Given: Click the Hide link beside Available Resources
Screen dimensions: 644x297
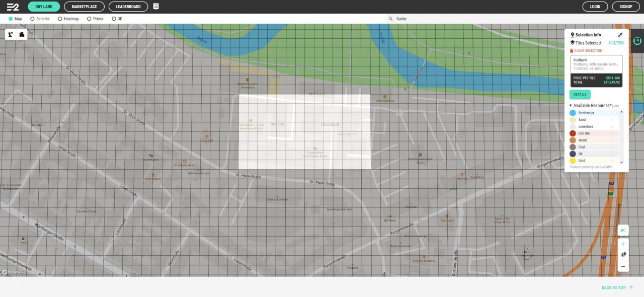Looking at the screenshot, I should pos(615,106).
